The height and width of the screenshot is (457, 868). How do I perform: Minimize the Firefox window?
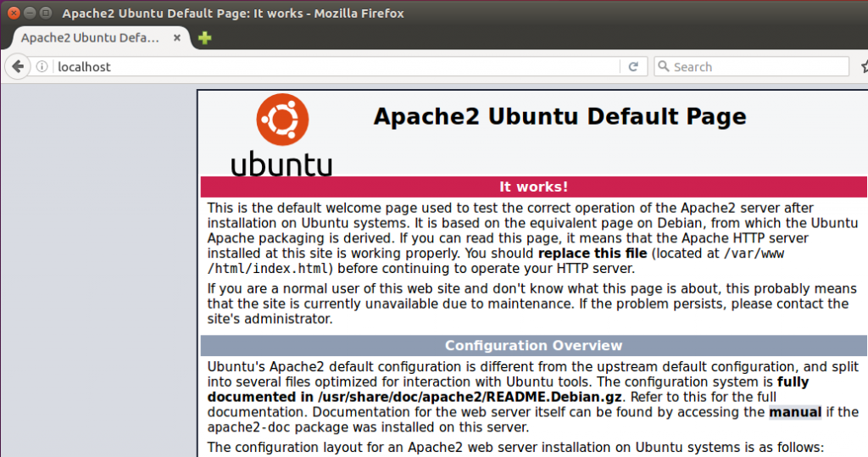click(29, 13)
